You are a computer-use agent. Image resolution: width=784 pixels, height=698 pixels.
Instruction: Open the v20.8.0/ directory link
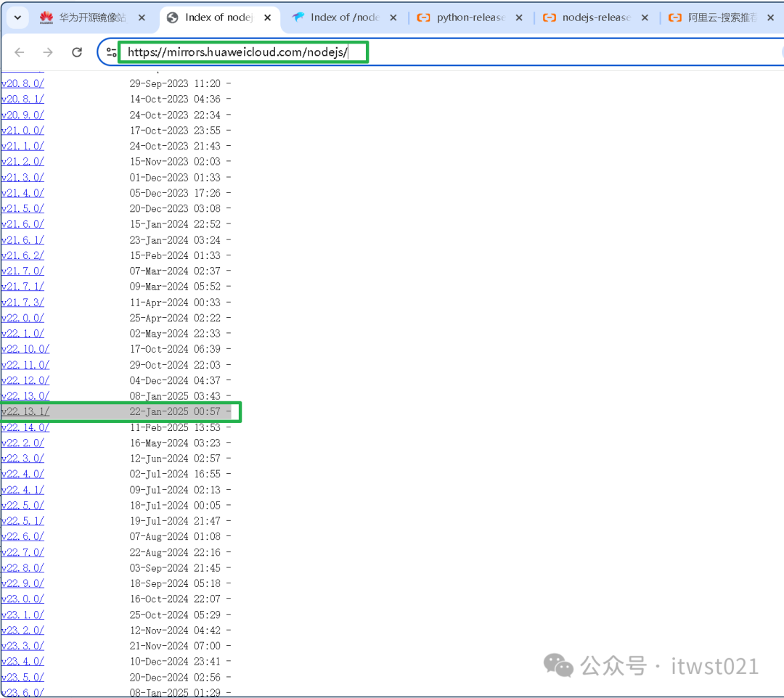point(23,83)
